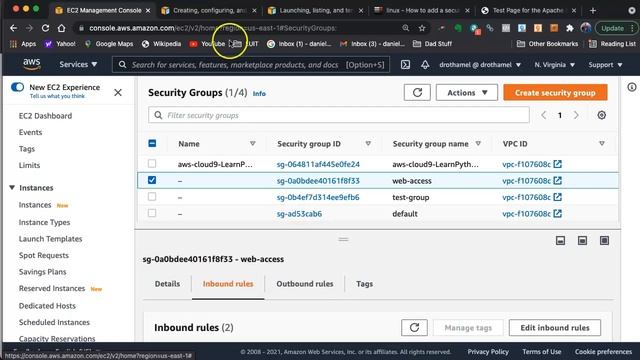This screenshot has height=360, width=640.
Task: Sort by Security group ID column arrow
Action: (368, 144)
